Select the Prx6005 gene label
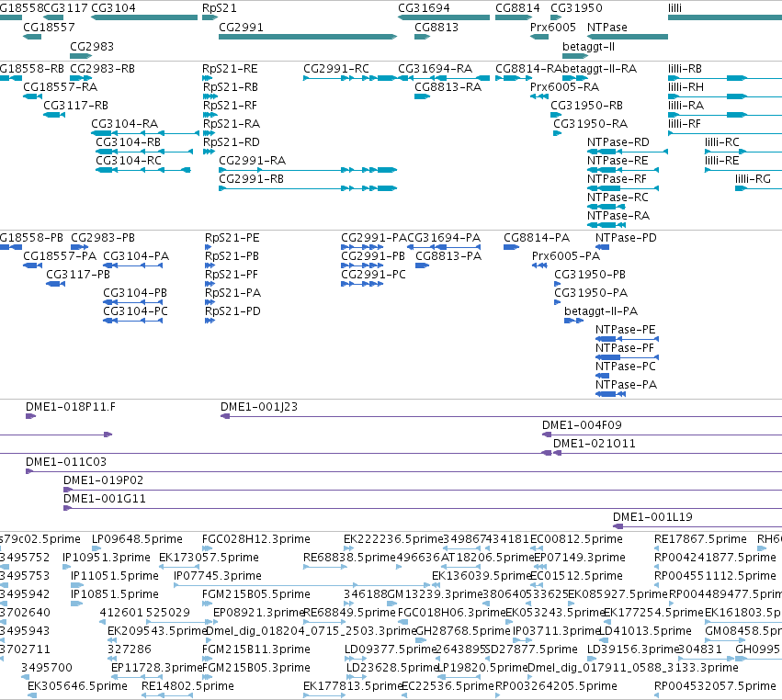Viewport: 782px width, 700px height. (x=552, y=27)
